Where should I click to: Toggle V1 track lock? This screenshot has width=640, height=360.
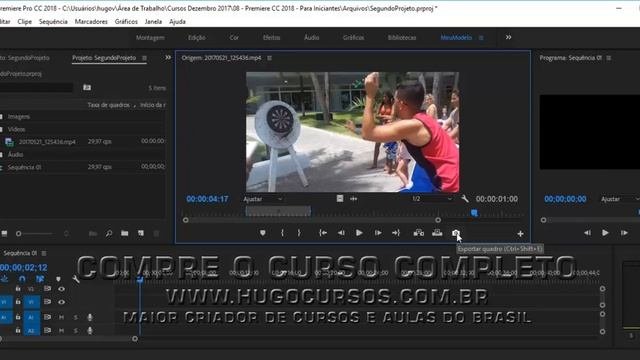pos(18,302)
